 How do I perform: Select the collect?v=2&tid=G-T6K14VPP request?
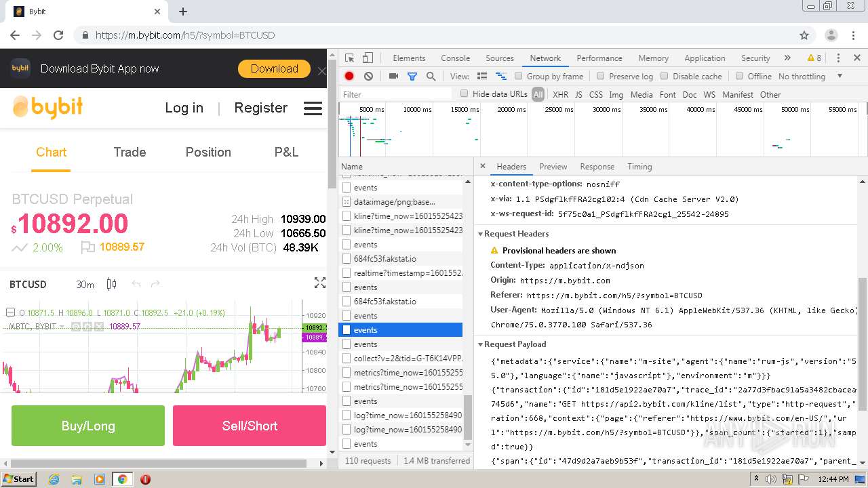point(401,359)
